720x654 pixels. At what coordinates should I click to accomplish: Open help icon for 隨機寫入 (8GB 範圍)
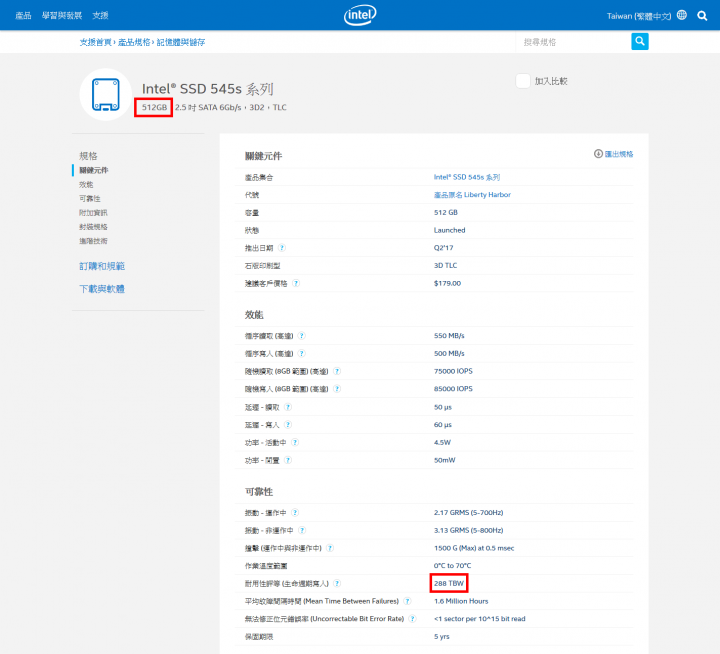pyautogui.click(x=337, y=389)
